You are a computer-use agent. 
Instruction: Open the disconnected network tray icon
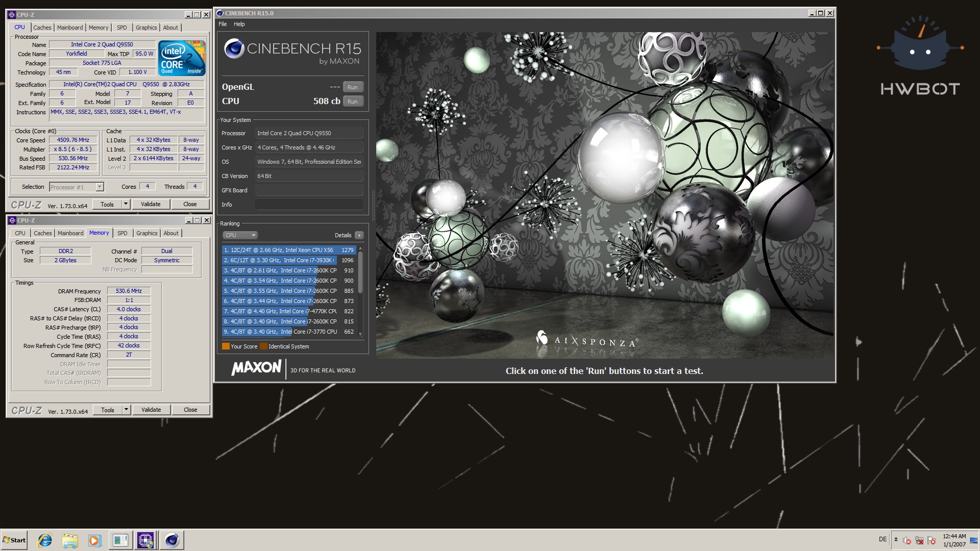pyautogui.click(x=919, y=540)
